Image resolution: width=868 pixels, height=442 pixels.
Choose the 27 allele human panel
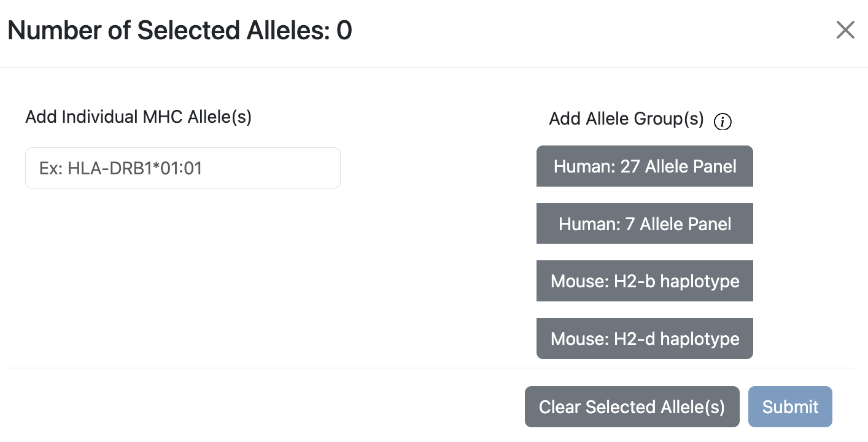[x=645, y=166]
